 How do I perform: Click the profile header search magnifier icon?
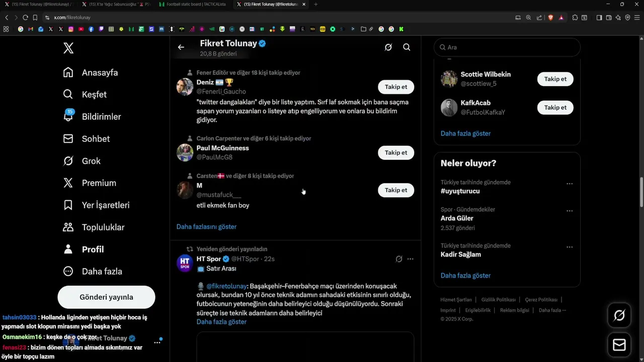(x=407, y=47)
